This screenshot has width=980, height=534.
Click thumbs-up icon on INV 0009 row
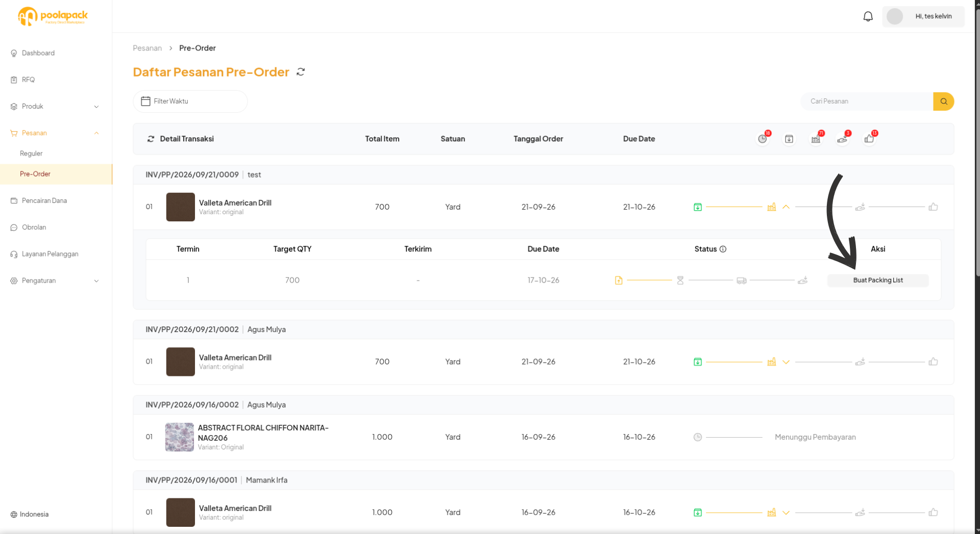point(933,207)
